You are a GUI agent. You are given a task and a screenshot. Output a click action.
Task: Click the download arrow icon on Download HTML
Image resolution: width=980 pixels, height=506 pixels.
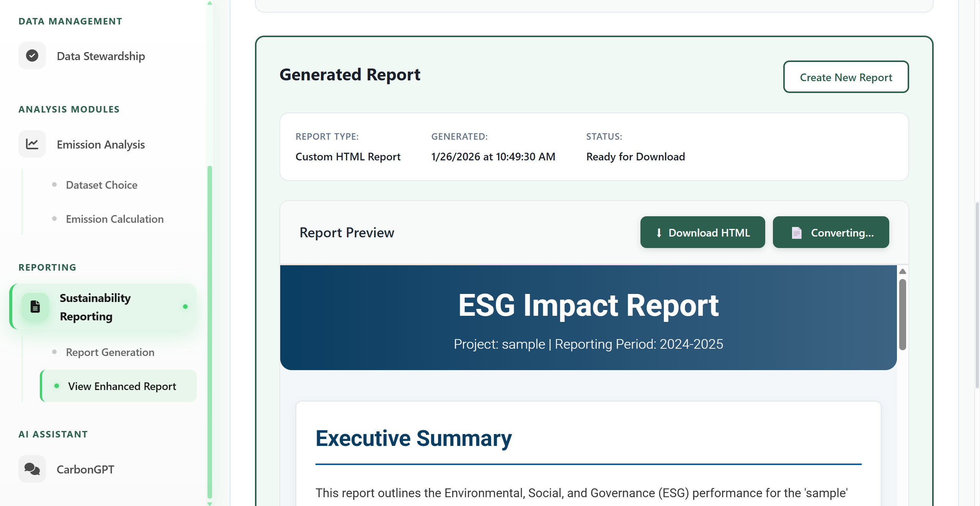[x=659, y=233]
